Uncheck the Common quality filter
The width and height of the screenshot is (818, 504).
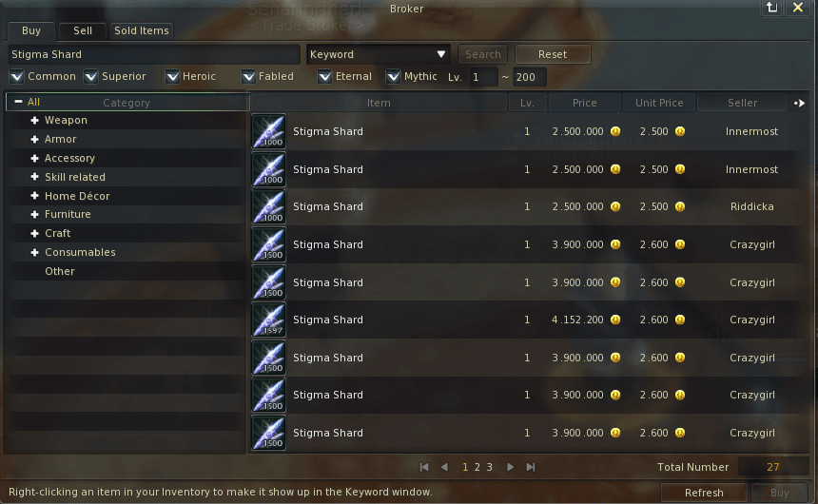point(17,77)
